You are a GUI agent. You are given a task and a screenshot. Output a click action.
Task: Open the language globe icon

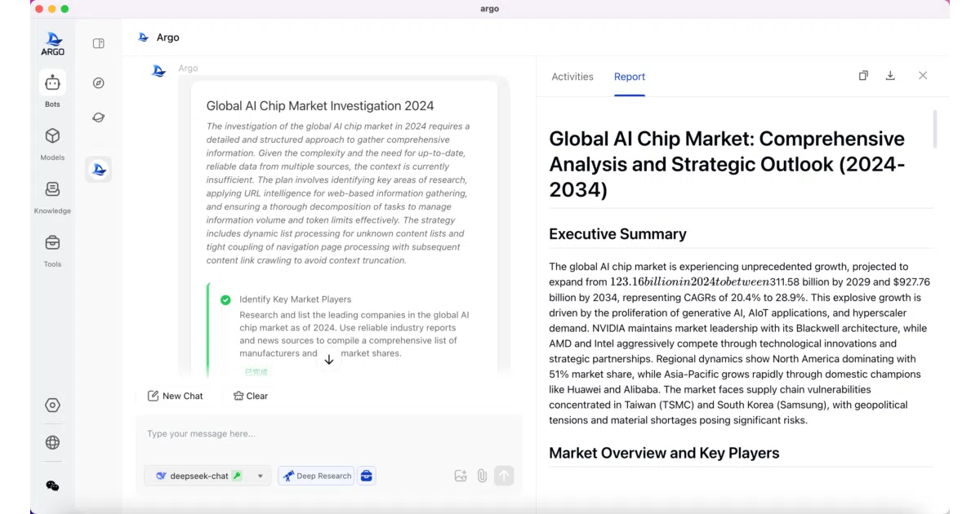tap(52, 442)
